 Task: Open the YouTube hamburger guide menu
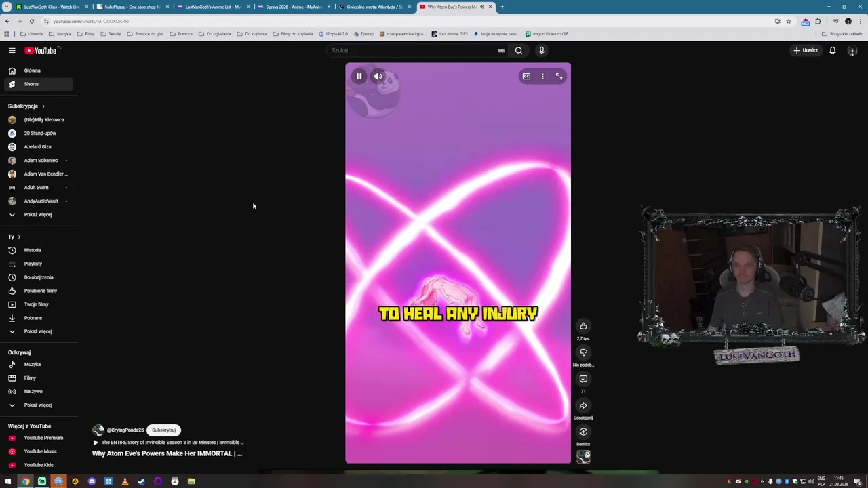coord(12,50)
